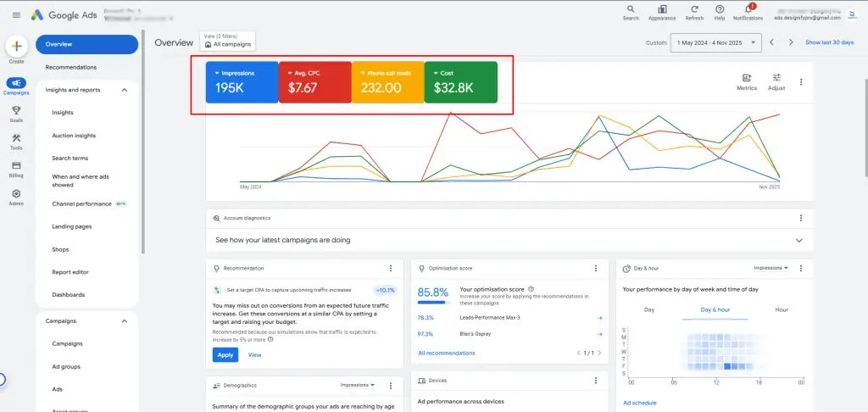Open the Goals trophy icon
The image size is (868, 412).
pos(17,110)
